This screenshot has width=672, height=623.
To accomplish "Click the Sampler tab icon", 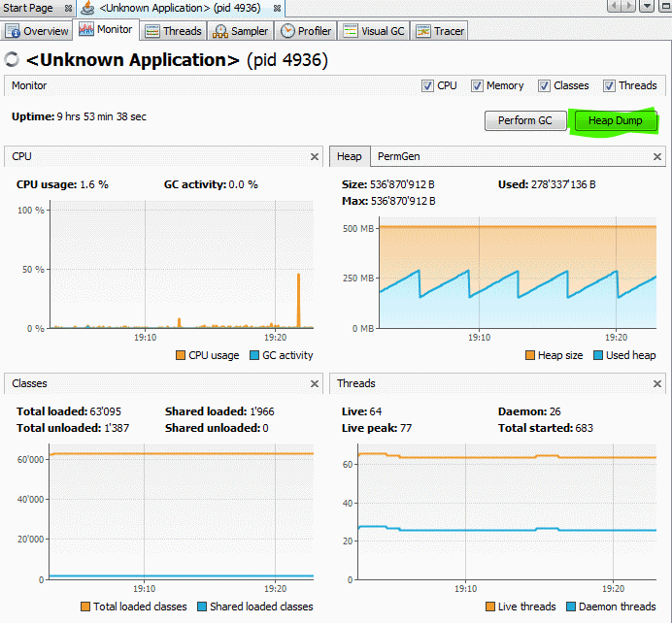I will [x=220, y=31].
